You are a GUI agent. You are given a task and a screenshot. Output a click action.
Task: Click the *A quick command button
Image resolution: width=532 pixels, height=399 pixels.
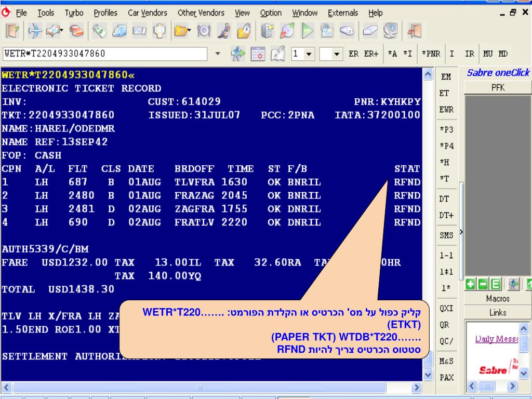[x=393, y=54]
